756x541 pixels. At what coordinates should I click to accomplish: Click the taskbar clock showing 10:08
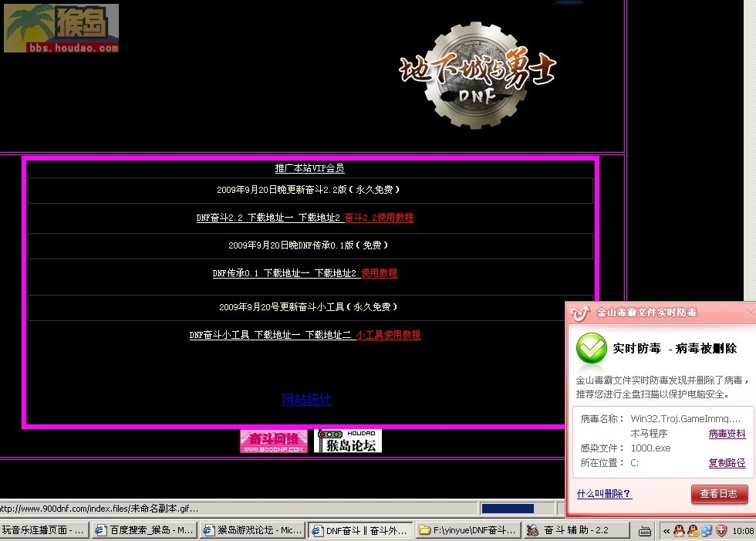pyautogui.click(x=743, y=532)
